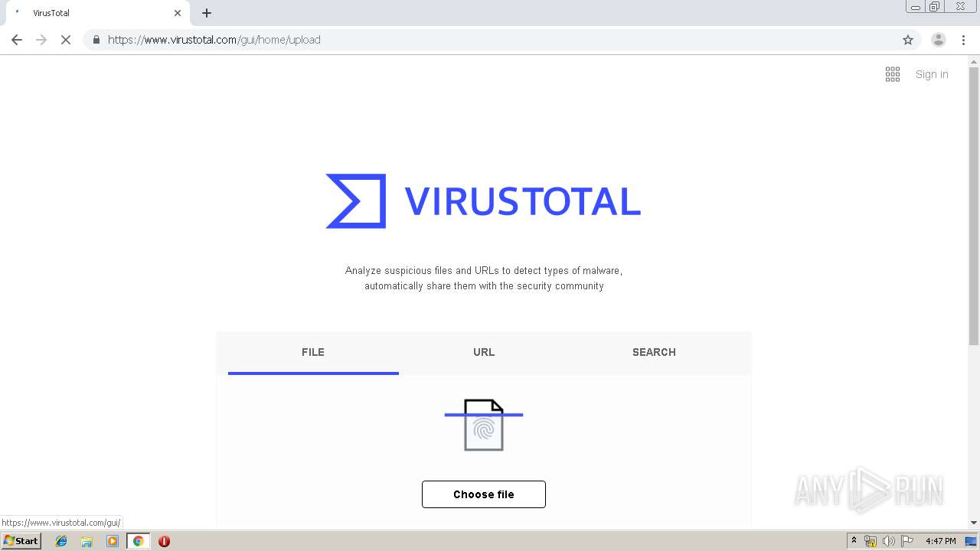
Task: Close the VirusTotal browser tab
Action: (178, 13)
